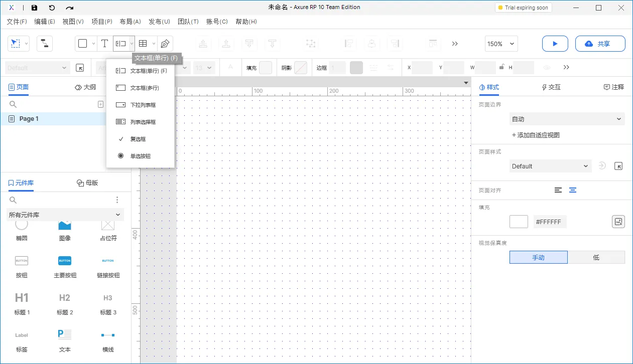Select the pen drawing tool in the toolbar

[x=165, y=43]
